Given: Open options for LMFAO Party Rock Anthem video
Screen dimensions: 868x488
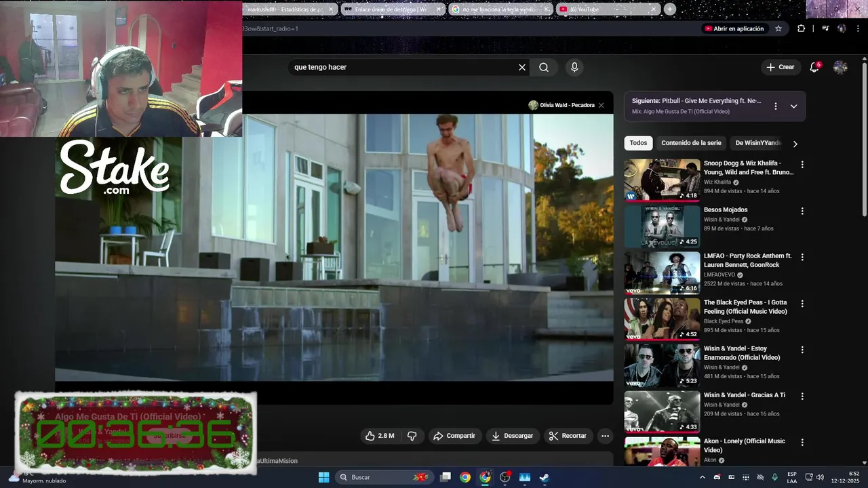Looking at the screenshot, I should [x=802, y=257].
